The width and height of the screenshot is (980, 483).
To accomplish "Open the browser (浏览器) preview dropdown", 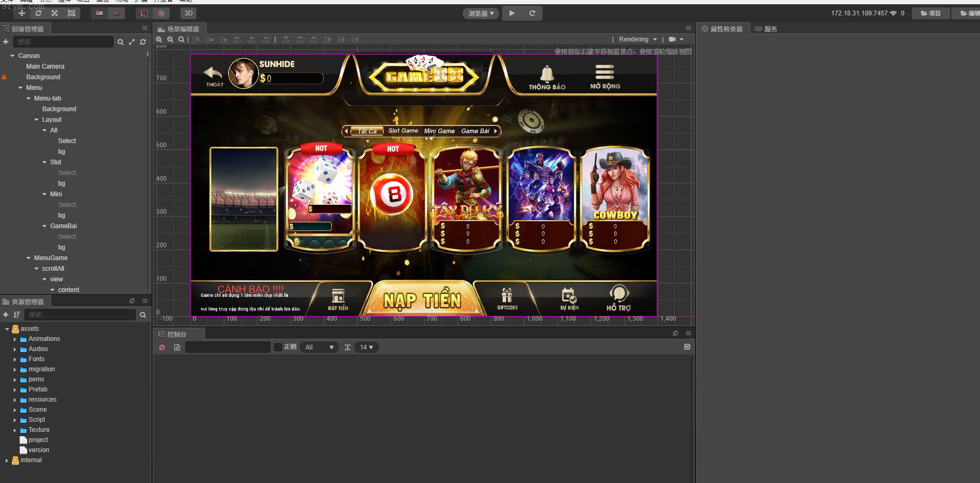I will point(481,13).
